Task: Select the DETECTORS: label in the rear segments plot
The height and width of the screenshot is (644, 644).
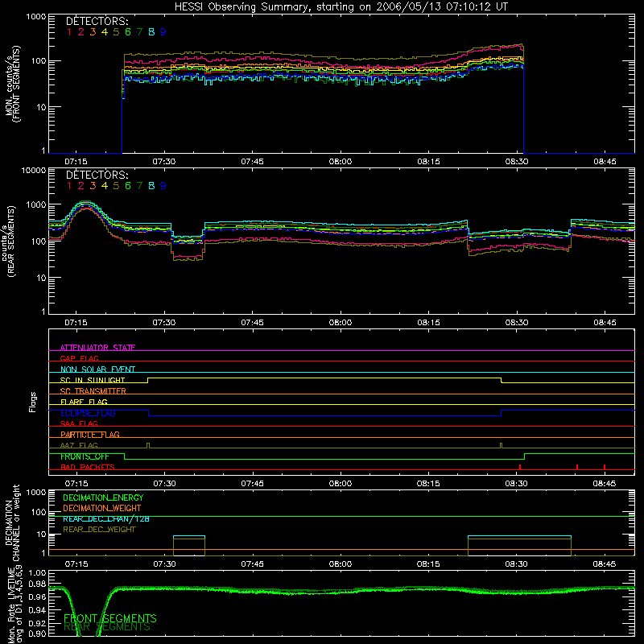Action: click(97, 175)
